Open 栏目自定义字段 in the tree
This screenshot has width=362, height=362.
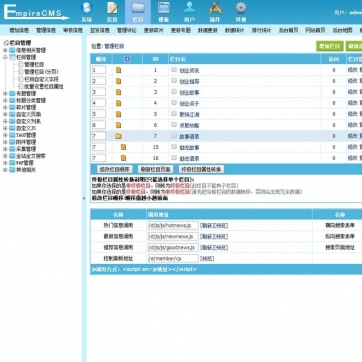[x=41, y=79]
